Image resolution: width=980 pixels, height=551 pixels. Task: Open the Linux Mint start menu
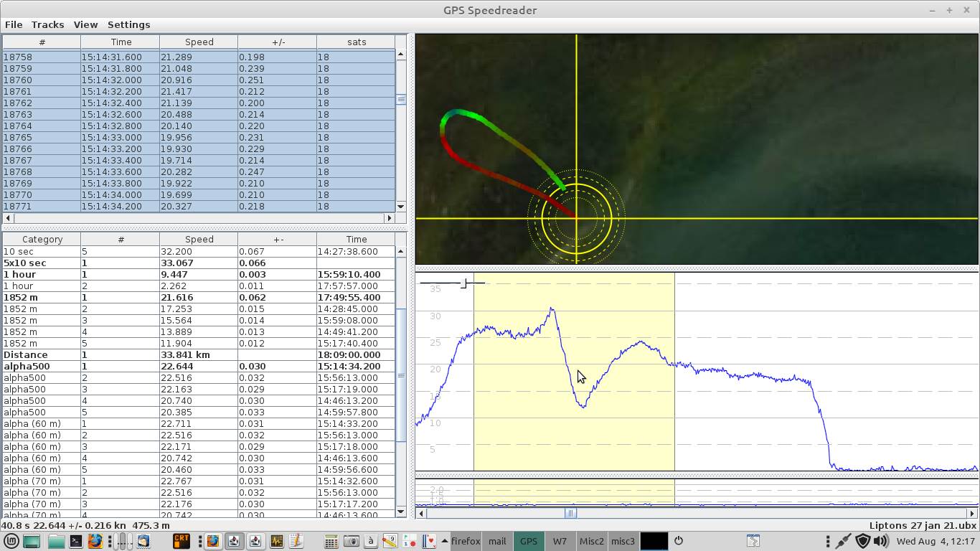tap(11, 542)
